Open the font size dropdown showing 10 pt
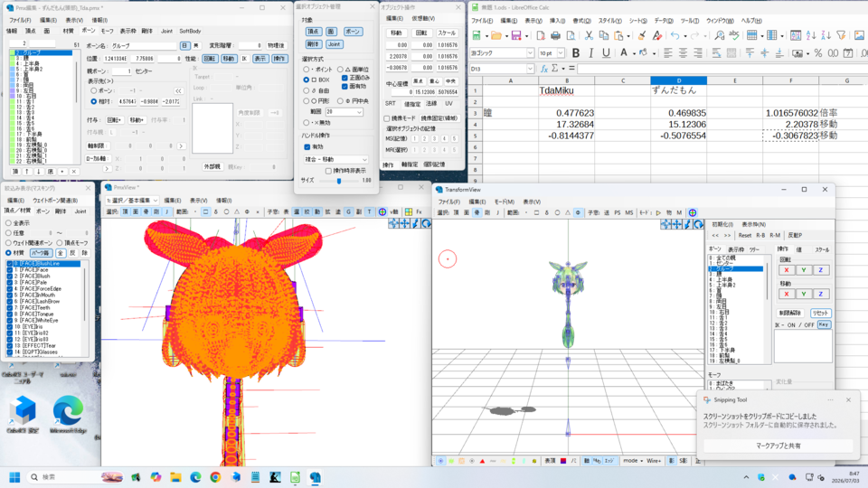Viewport: 868px width, 488px height. pyautogui.click(x=561, y=53)
